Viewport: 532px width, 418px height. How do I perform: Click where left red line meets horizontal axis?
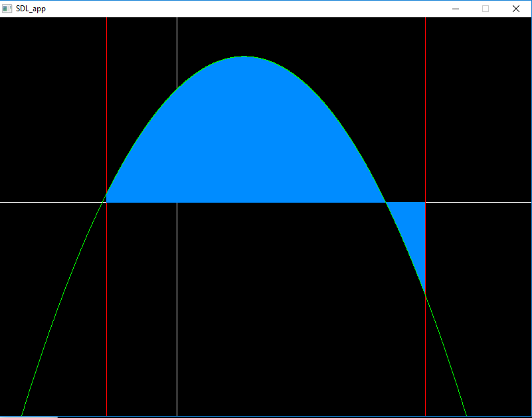tap(106, 202)
